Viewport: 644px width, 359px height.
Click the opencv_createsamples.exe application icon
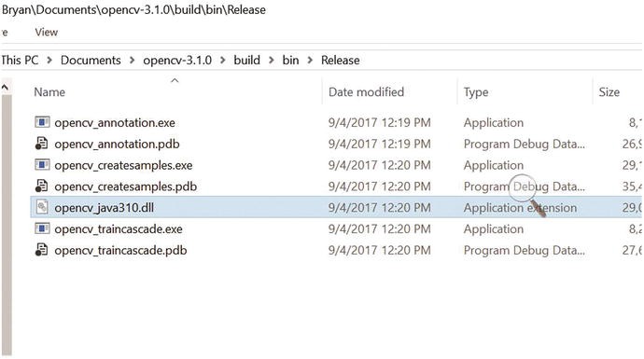(x=42, y=165)
